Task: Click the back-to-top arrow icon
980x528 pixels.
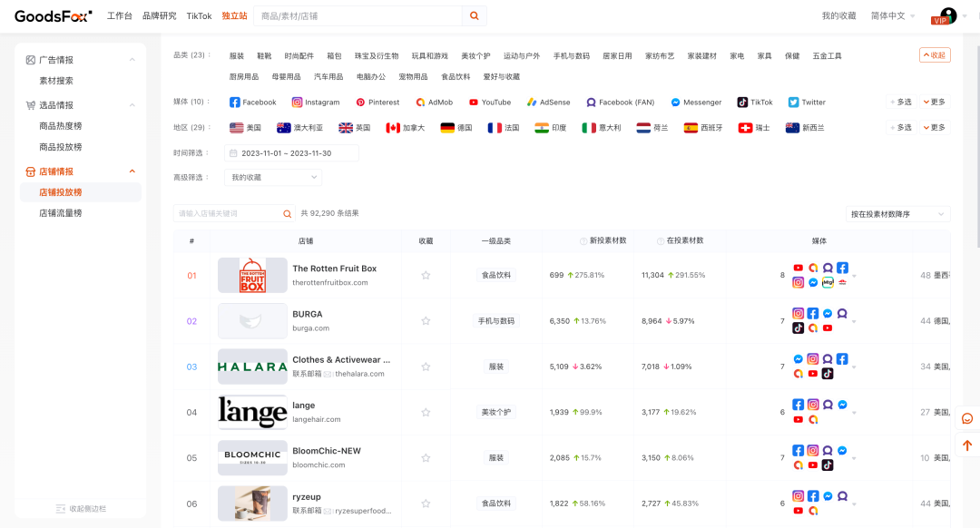Action: point(967,445)
